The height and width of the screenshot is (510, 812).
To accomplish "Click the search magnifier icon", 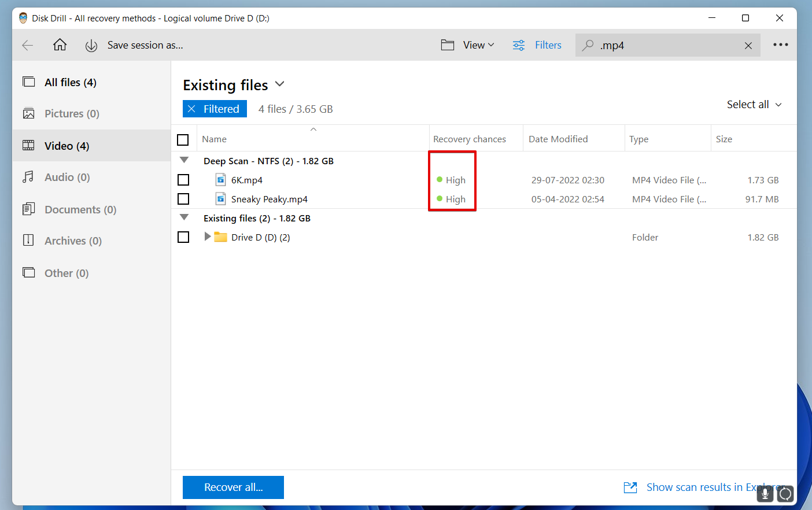I will pyautogui.click(x=588, y=45).
